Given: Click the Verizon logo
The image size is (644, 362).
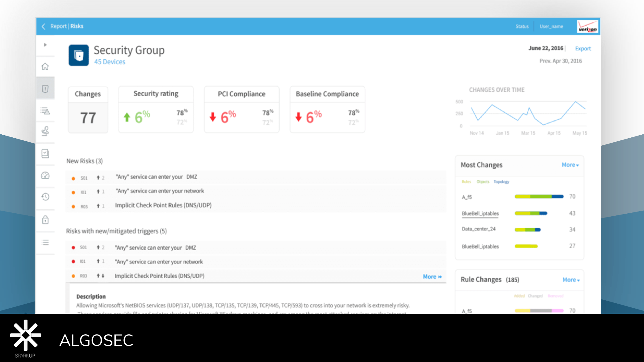Looking at the screenshot, I should click(587, 27).
